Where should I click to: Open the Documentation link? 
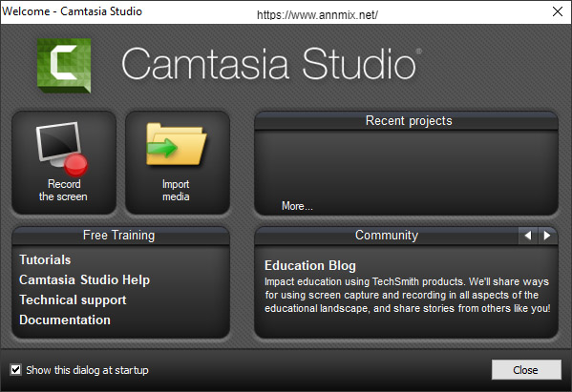point(65,320)
